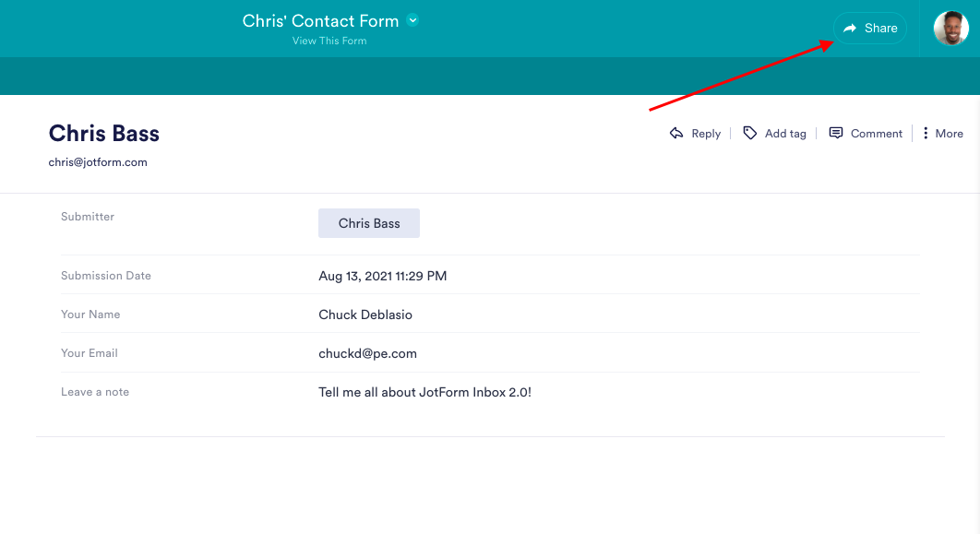Image resolution: width=980 pixels, height=534 pixels.
Task: Click the Comment text label
Action: 876,134
